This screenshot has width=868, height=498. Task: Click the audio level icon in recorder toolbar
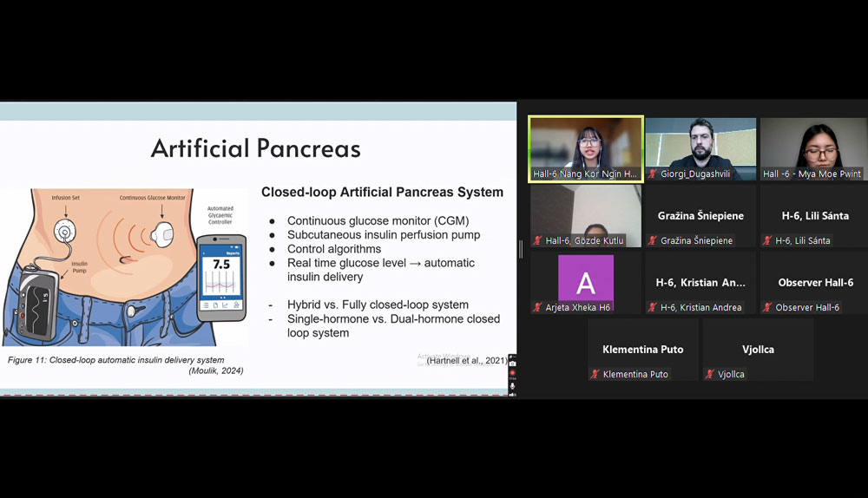(x=513, y=395)
